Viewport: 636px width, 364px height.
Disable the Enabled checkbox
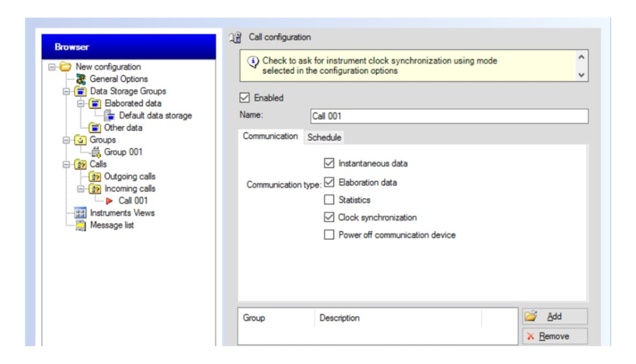(x=245, y=98)
